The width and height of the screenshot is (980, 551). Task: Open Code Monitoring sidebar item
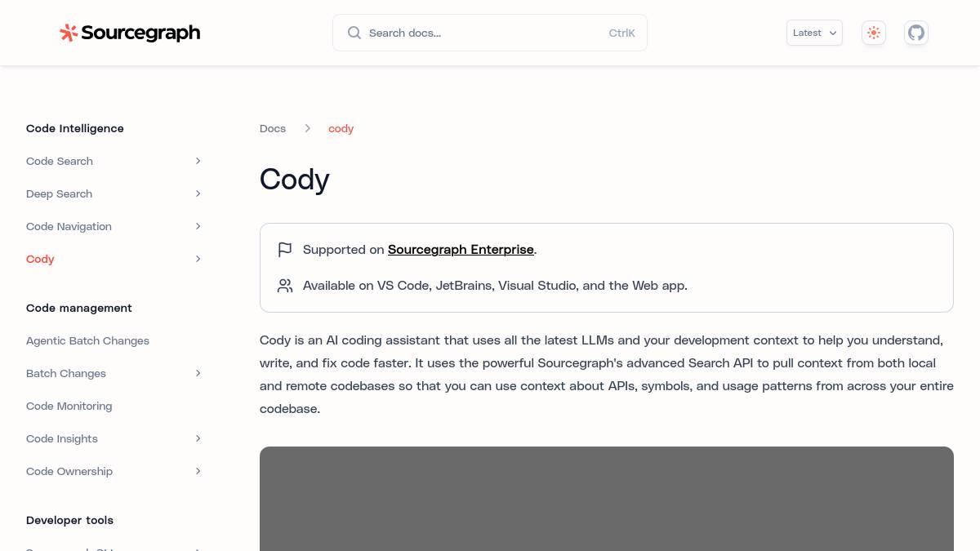click(x=69, y=406)
